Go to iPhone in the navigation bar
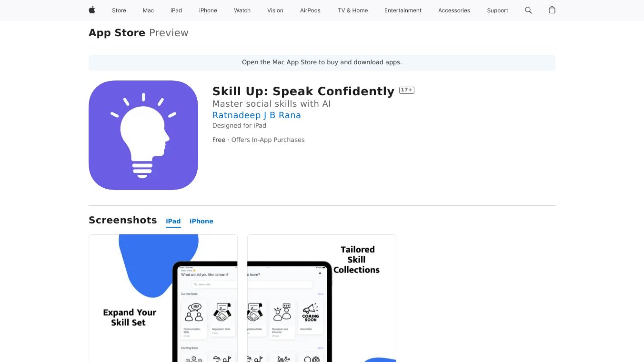 208,10
